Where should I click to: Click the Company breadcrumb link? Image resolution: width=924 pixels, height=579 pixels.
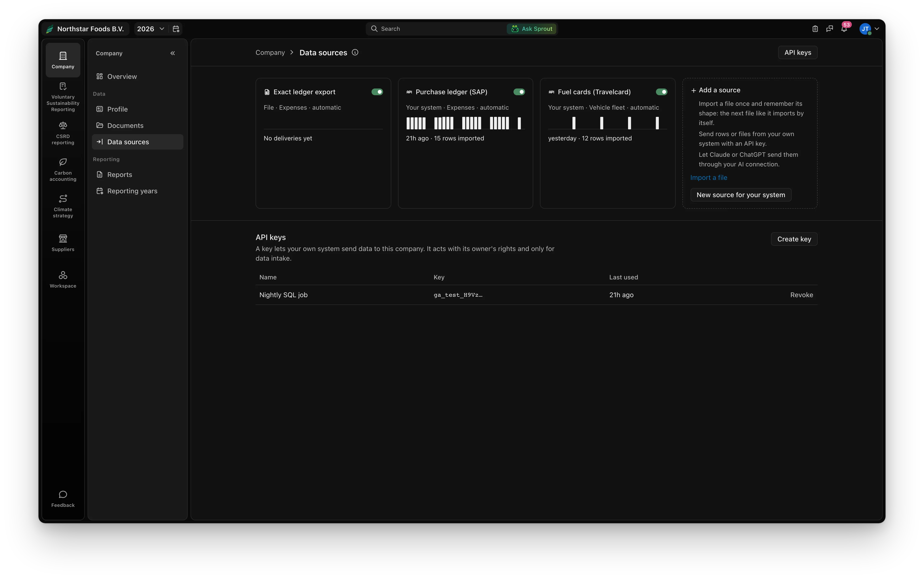tap(270, 52)
